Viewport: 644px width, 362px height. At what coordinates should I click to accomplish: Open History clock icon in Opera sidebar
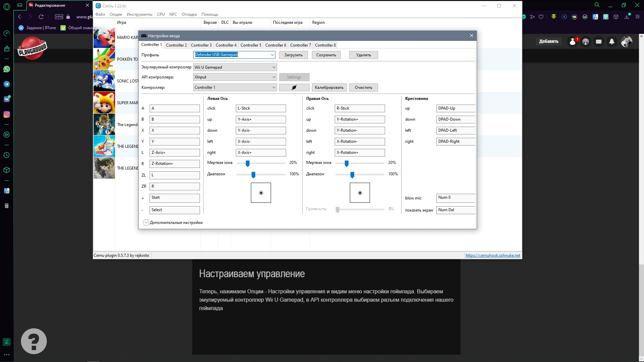(x=6, y=155)
